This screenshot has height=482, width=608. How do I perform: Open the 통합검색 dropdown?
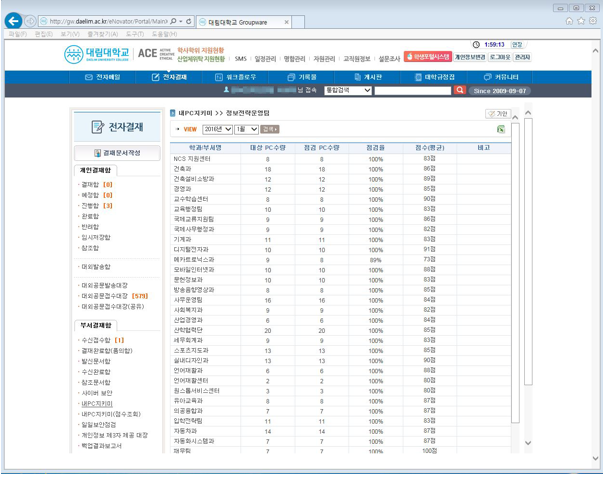(x=348, y=90)
